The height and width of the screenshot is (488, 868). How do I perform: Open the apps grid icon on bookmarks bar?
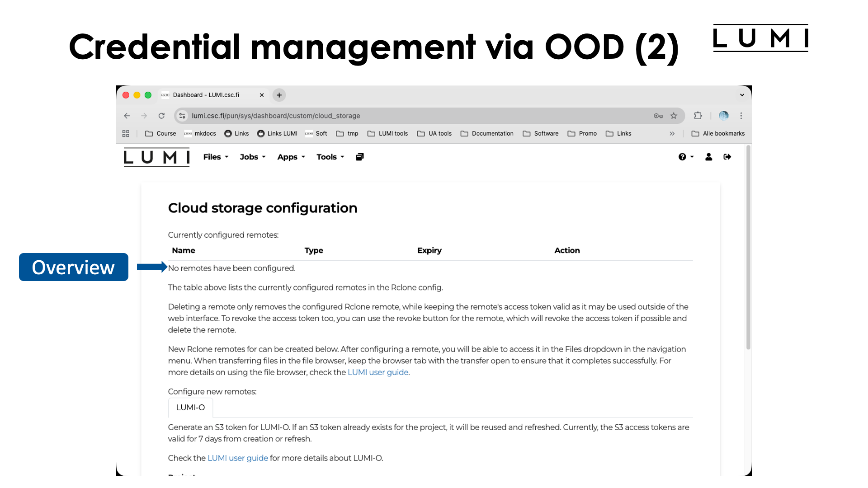(x=126, y=133)
